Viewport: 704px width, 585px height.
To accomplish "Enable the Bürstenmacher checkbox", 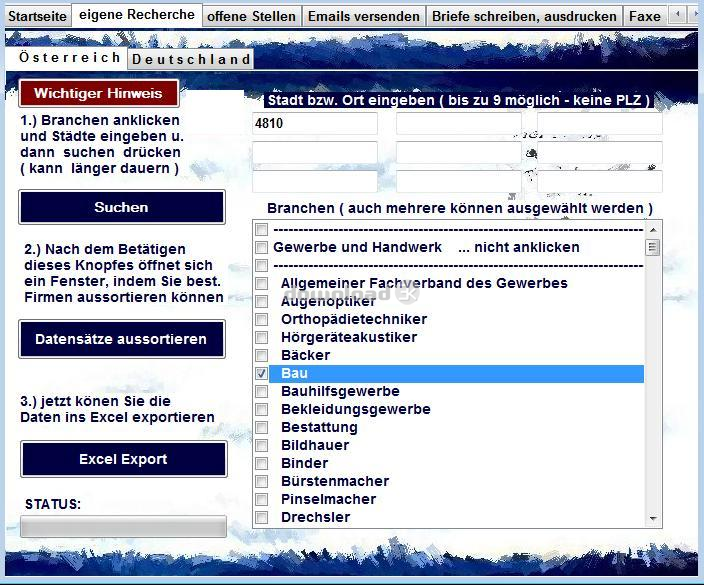I will 261,481.
